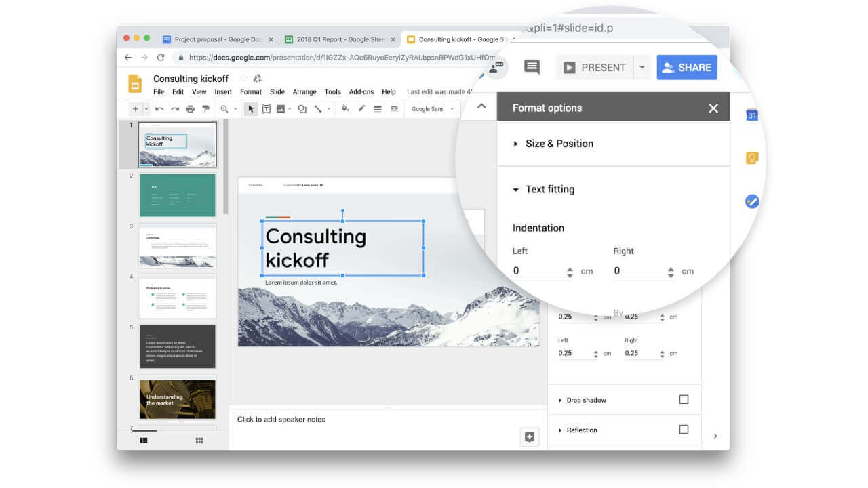Increase Left indentation with the stepper
The image size is (868, 488).
[568, 268]
